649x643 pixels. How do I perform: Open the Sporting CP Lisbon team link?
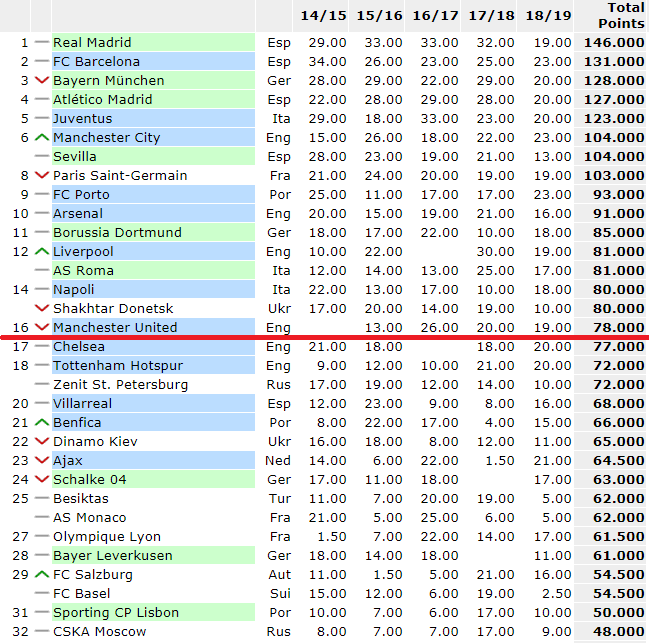click(116, 612)
